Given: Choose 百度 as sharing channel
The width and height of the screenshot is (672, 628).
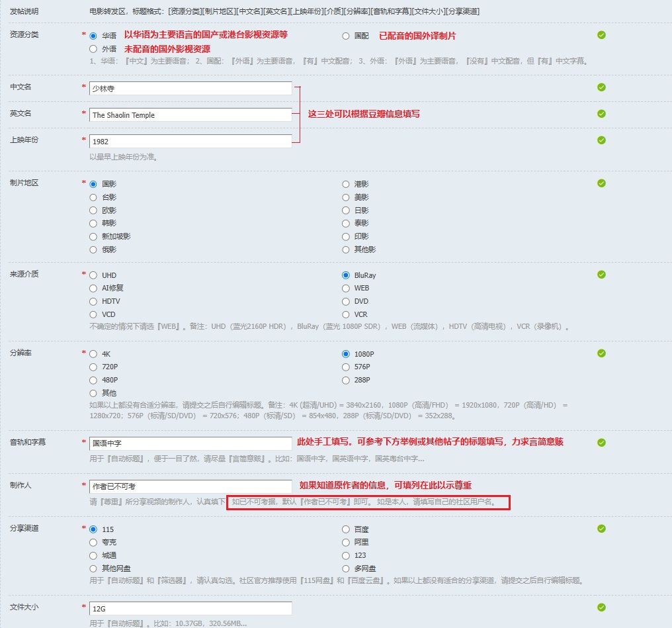Looking at the screenshot, I should 346,529.
